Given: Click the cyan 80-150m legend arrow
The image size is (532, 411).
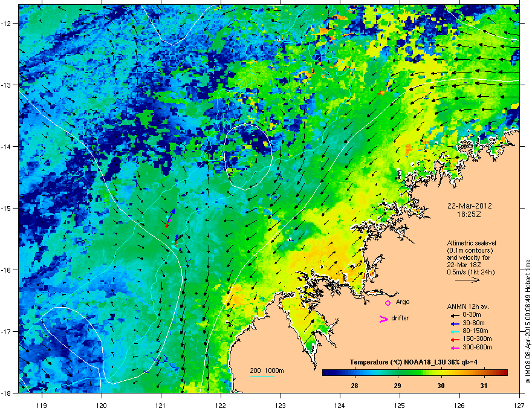Looking at the screenshot, I should tap(455, 331).
